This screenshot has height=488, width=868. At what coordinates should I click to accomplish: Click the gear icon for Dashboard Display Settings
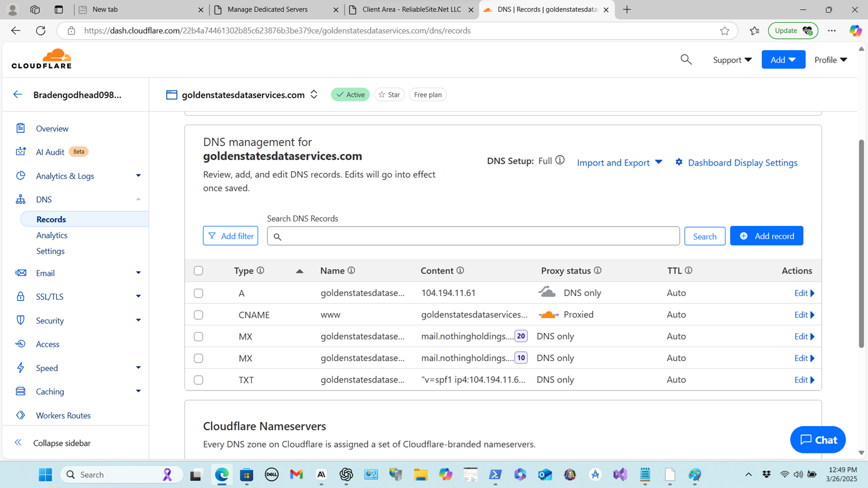click(x=679, y=162)
